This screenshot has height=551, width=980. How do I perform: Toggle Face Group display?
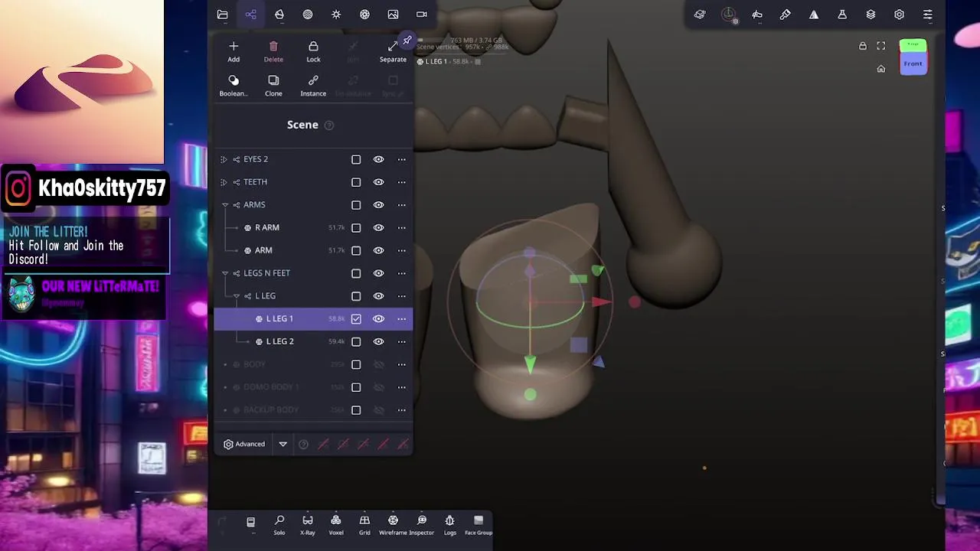tap(479, 524)
